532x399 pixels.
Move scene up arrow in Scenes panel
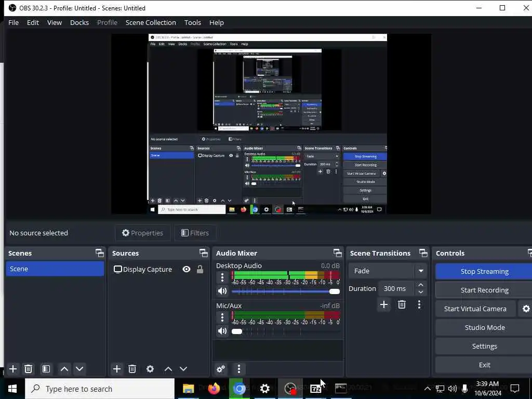tap(64, 369)
